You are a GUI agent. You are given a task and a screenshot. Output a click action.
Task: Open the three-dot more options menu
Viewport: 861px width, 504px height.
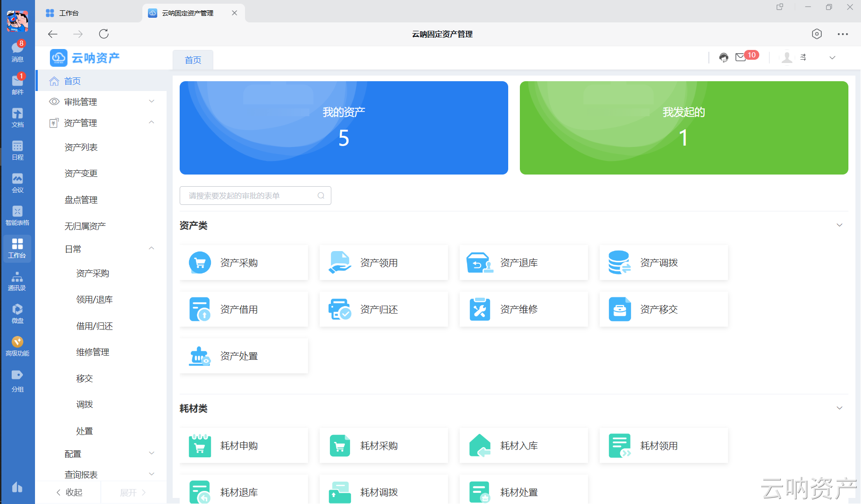(843, 34)
